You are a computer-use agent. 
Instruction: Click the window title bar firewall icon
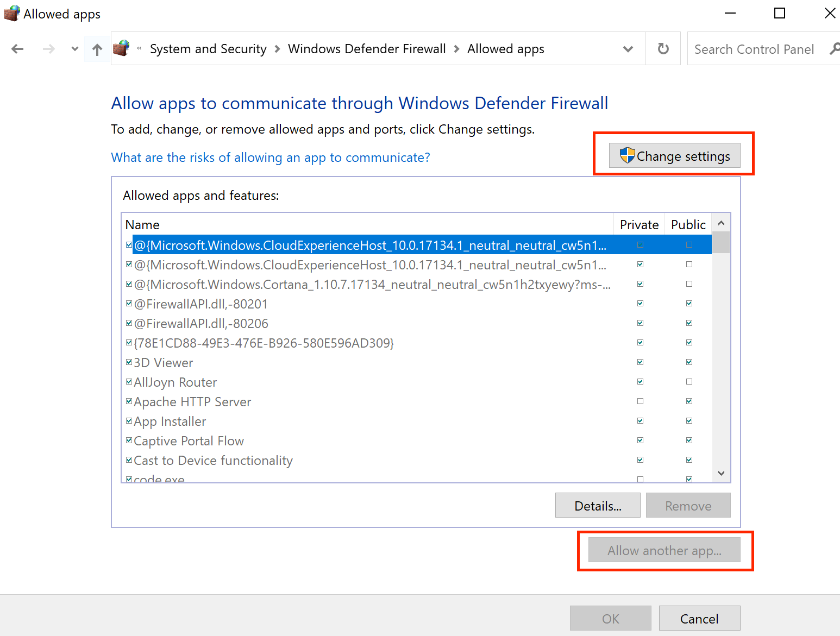(11, 14)
